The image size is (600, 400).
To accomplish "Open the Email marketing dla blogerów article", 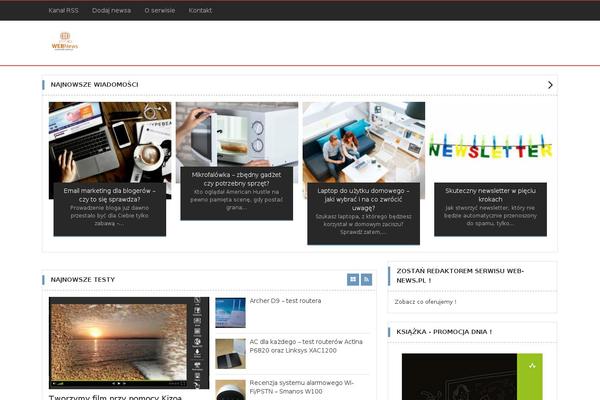I will pos(107,194).
